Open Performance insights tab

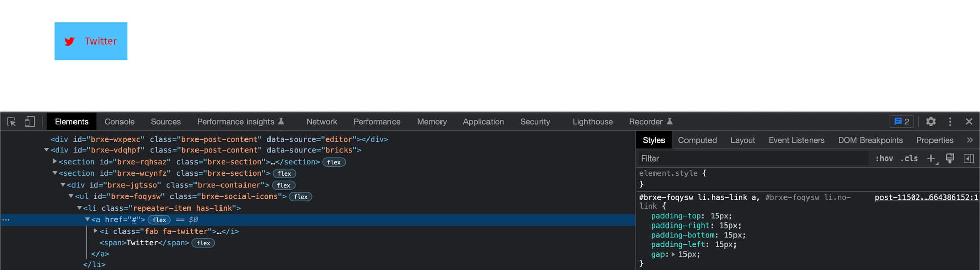click(240, 122)
